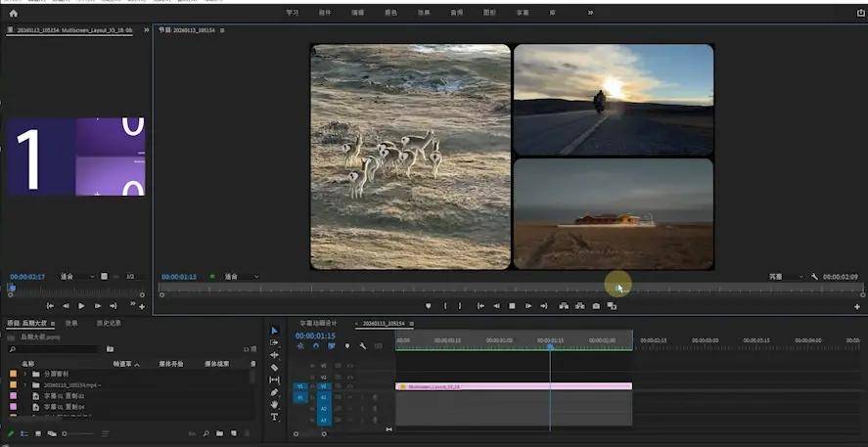Open the share/export icon at top right

point(861,13)
